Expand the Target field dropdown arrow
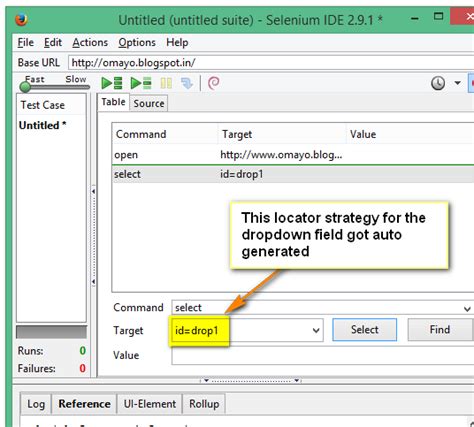 (316, 330)
